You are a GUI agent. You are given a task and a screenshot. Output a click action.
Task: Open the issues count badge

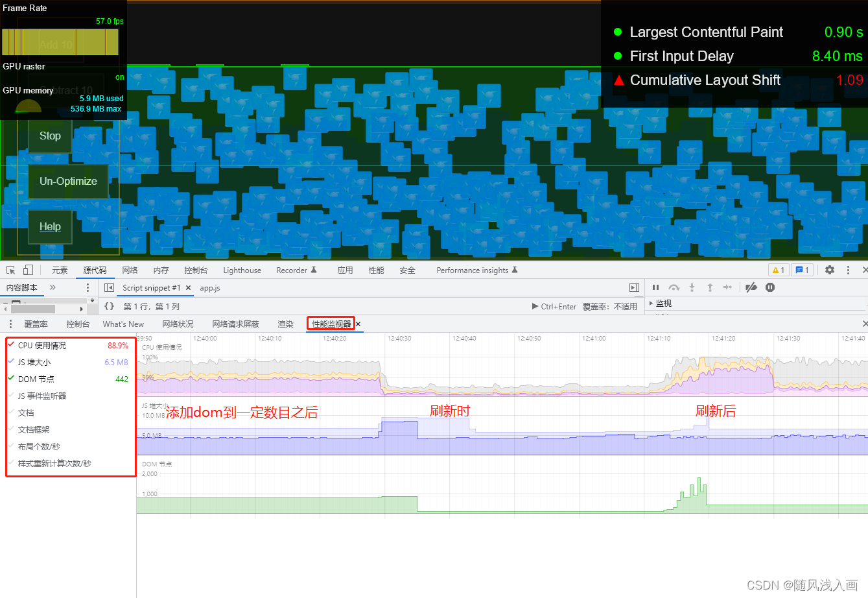coord(802,270)
